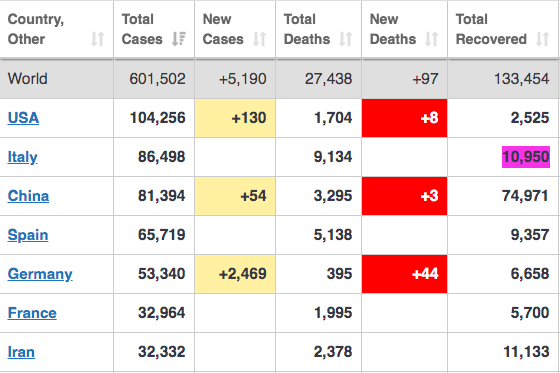Viewport: 560px width, 373px height.
Task: Select highlighted 10,950 recovered value for Italy
Action: pyautogui.click(x=526, y=157)
